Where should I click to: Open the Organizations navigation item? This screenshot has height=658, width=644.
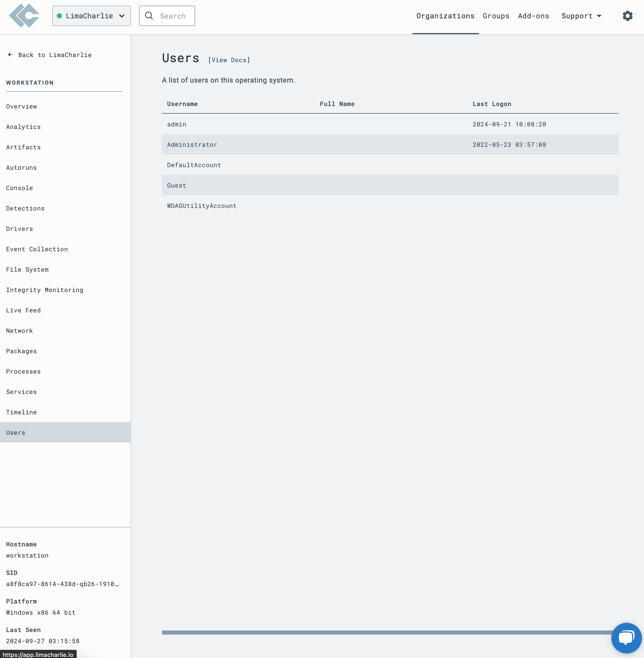click(445, 16)
